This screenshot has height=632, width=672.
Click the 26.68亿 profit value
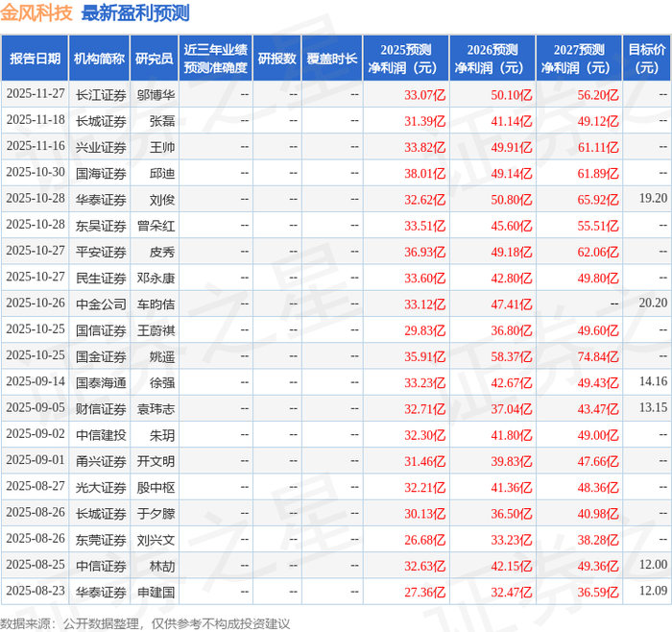424,540
